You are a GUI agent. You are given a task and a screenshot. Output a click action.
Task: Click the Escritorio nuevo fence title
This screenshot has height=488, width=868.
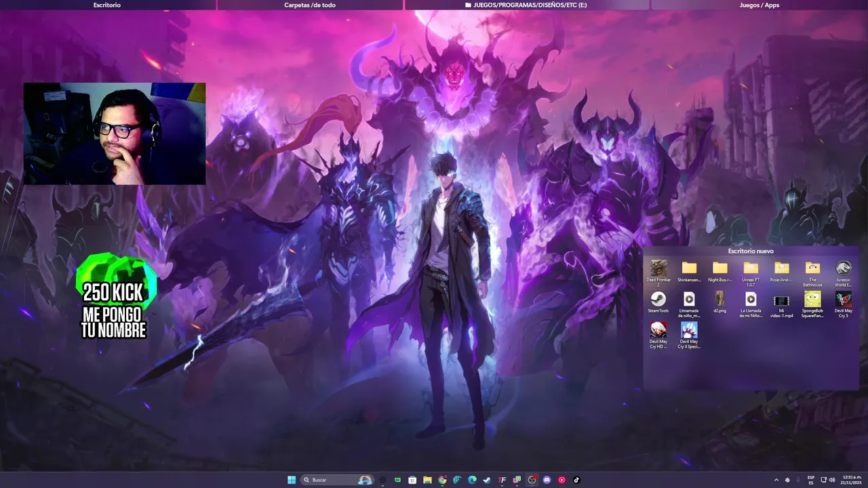click(751, 251)
